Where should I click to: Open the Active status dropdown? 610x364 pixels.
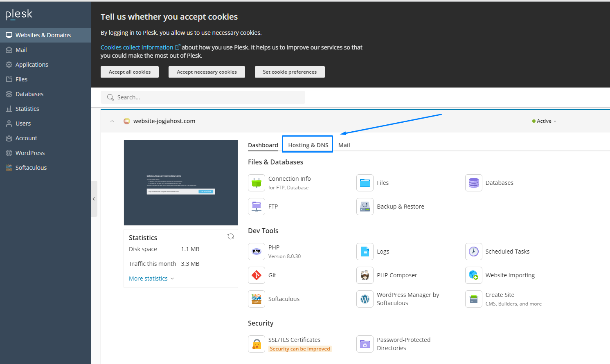click(544, 121)
